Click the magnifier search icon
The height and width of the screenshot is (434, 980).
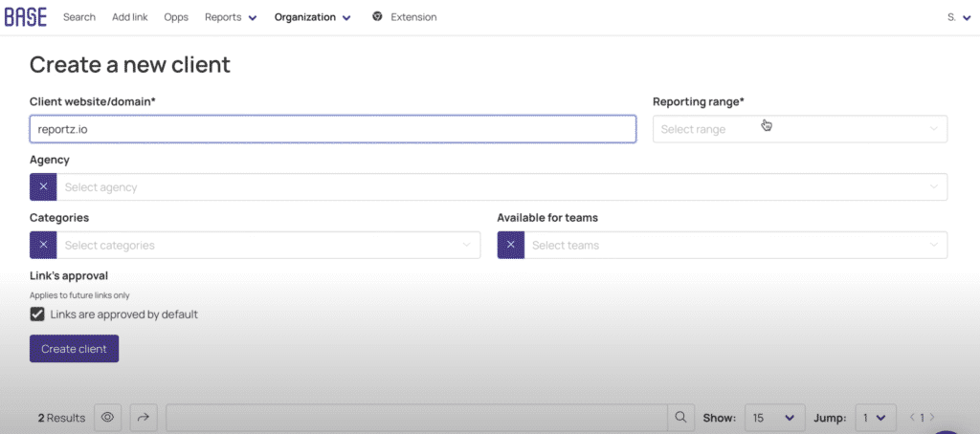[680, 418]
